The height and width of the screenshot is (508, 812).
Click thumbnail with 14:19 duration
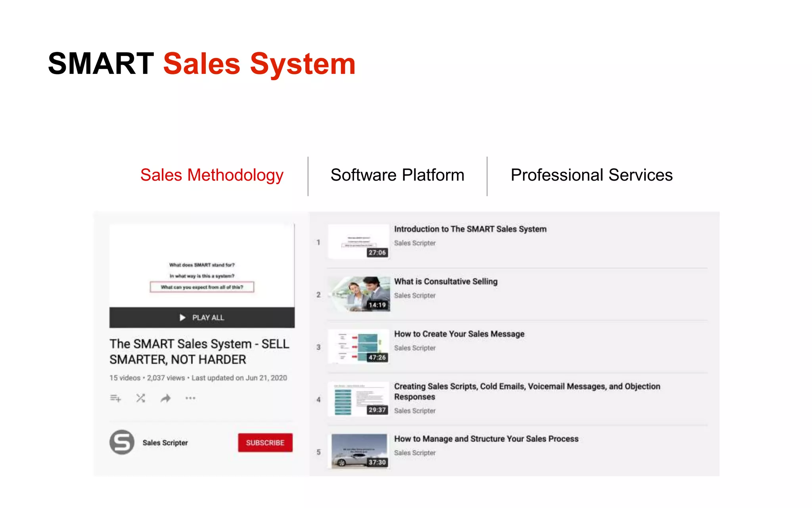[x=359, y=294]
